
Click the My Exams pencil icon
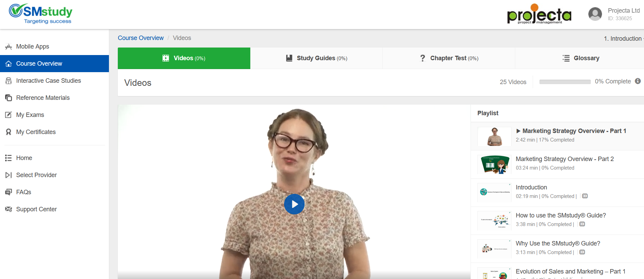pyautogui.click(x=9, y=115)
